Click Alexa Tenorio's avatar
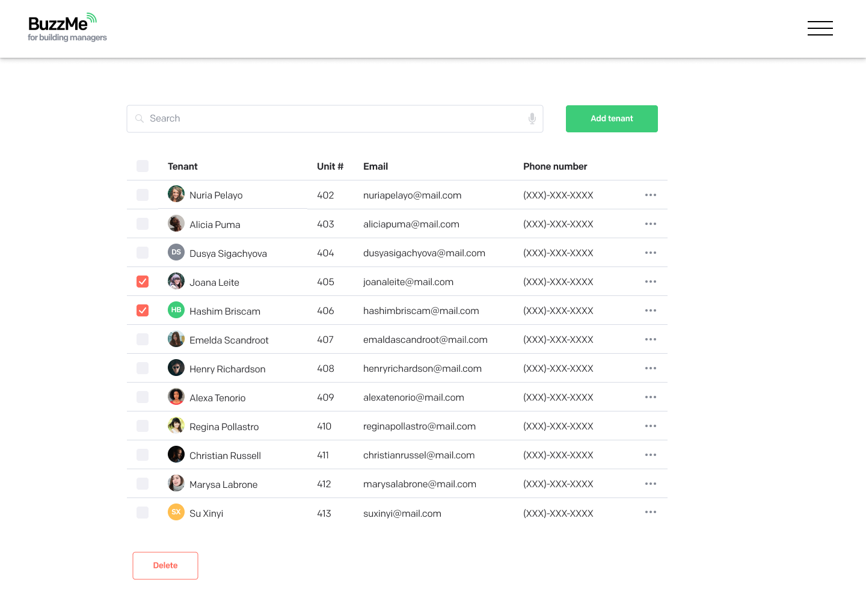866x616 pixels. point(176,396)
